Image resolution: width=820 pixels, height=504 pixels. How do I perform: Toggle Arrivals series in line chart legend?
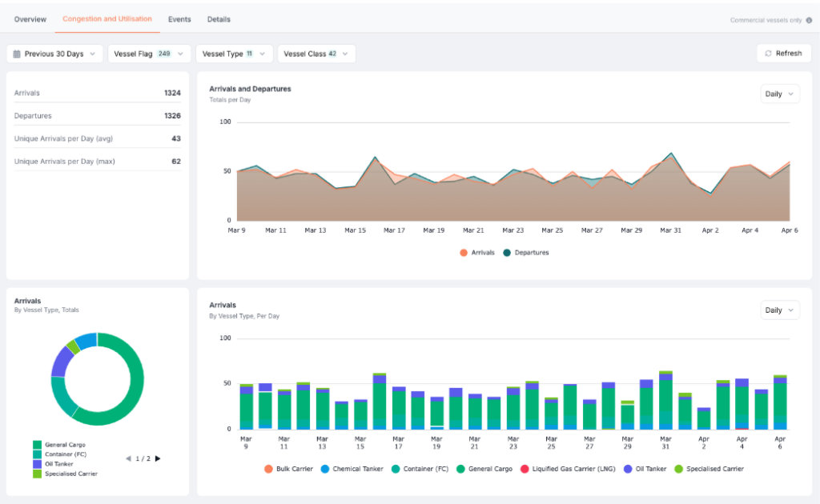[x=464, y=253]
